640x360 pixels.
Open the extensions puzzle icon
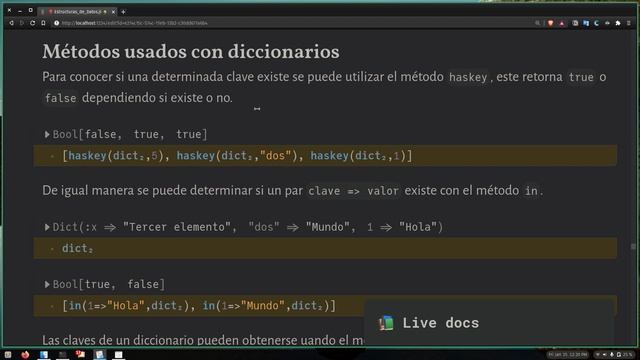click(618, 23)
